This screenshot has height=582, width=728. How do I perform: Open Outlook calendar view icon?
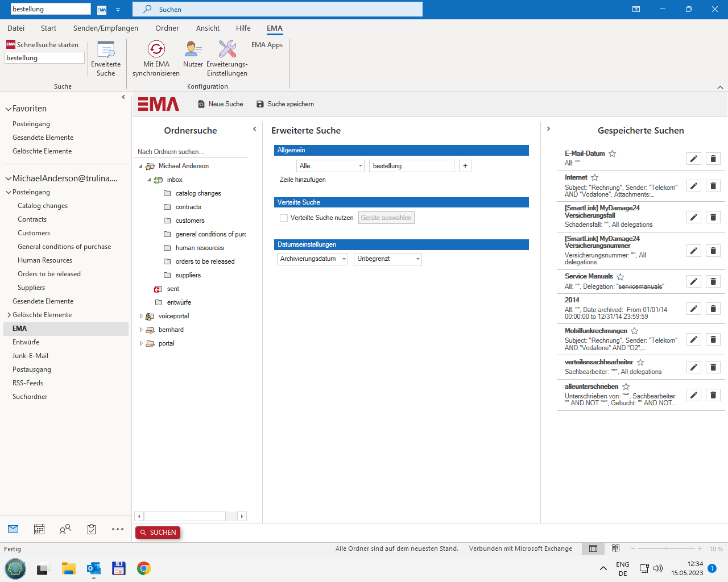point(39,529)
